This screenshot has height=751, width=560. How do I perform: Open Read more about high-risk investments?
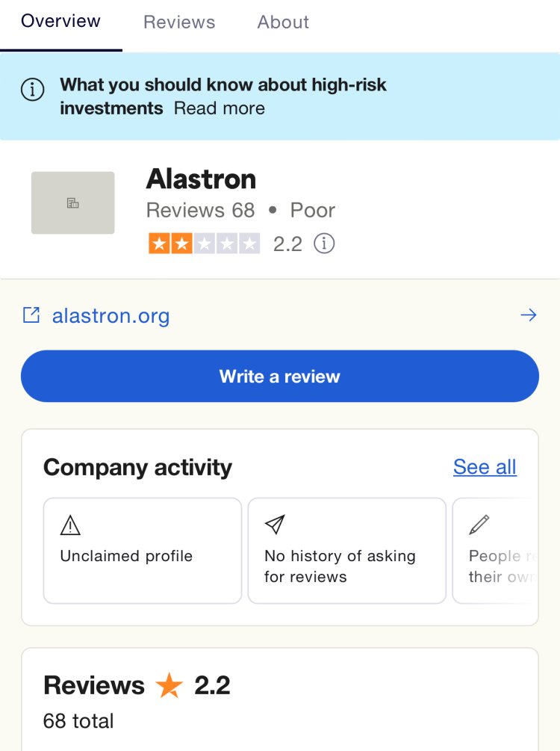(x=220, y=108)
